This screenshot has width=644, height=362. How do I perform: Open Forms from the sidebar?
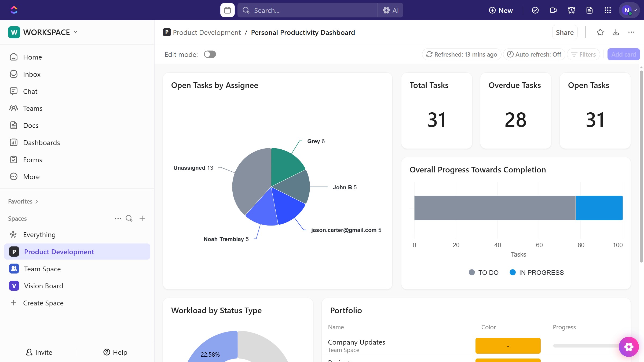33,160
